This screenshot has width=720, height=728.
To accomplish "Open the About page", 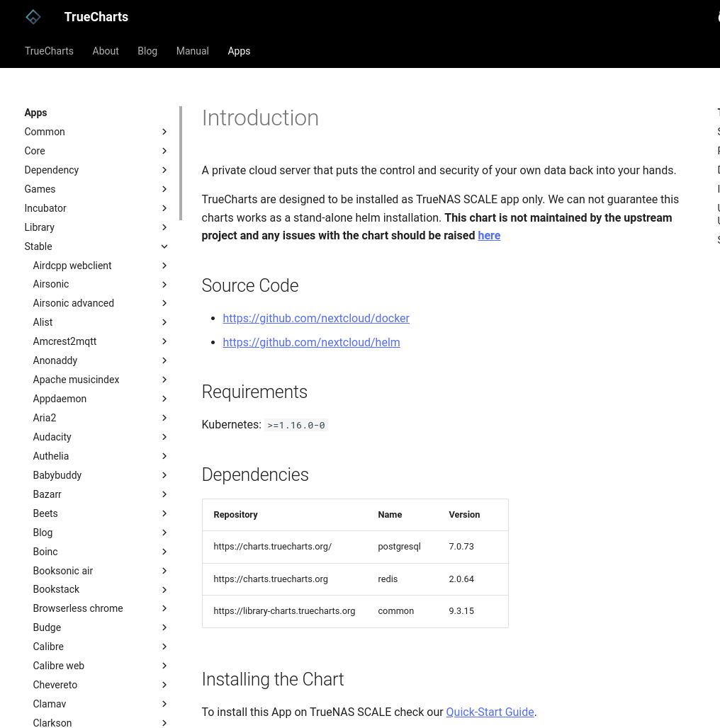I will point(105,51).
